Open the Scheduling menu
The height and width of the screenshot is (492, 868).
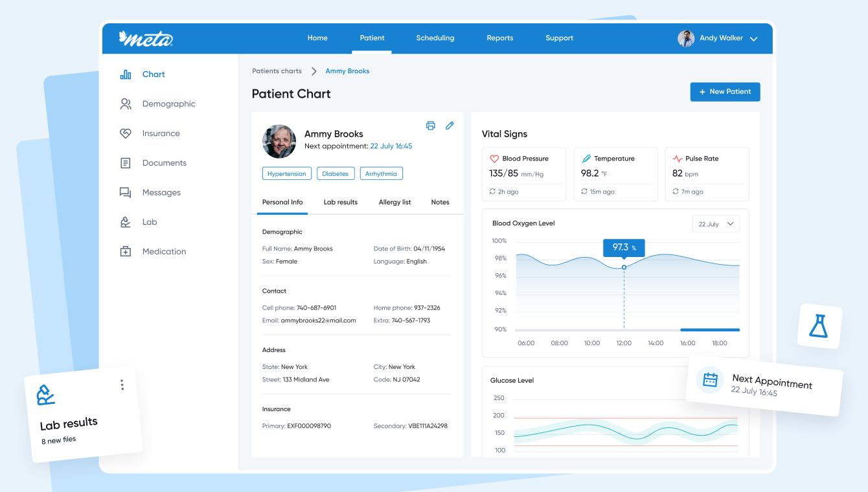click(435, 38)
